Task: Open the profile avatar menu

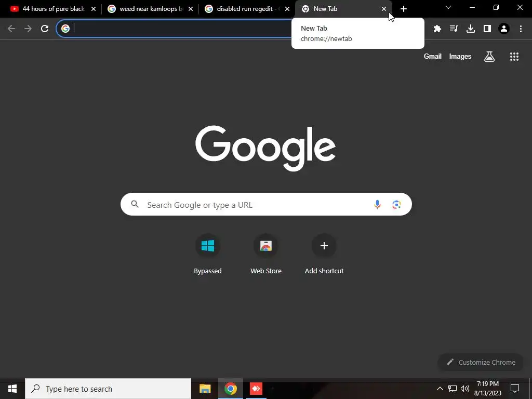Action: coord(504,29)
